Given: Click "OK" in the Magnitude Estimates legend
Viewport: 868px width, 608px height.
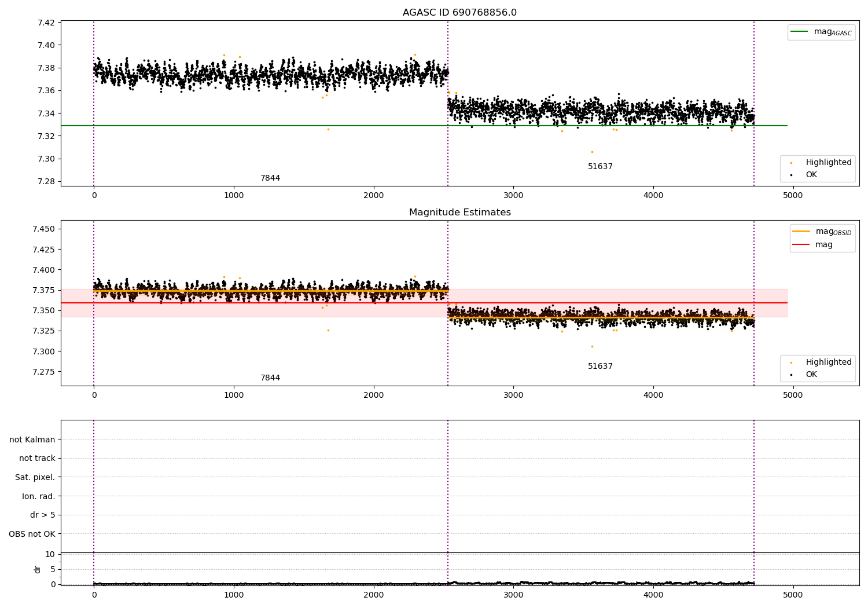Looking at the screenshot, I should [811, 375].
